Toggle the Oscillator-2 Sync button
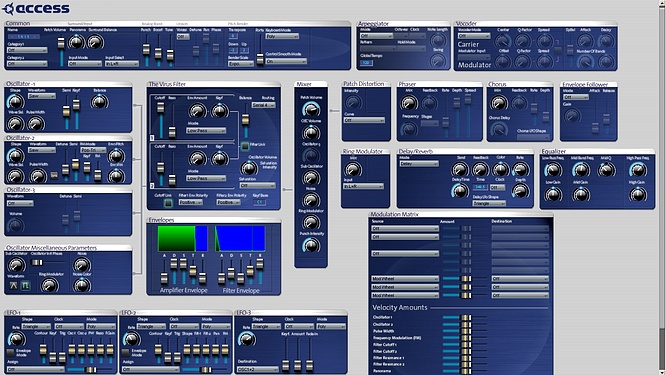The image size is (666, 375). [x=54, y=175]
